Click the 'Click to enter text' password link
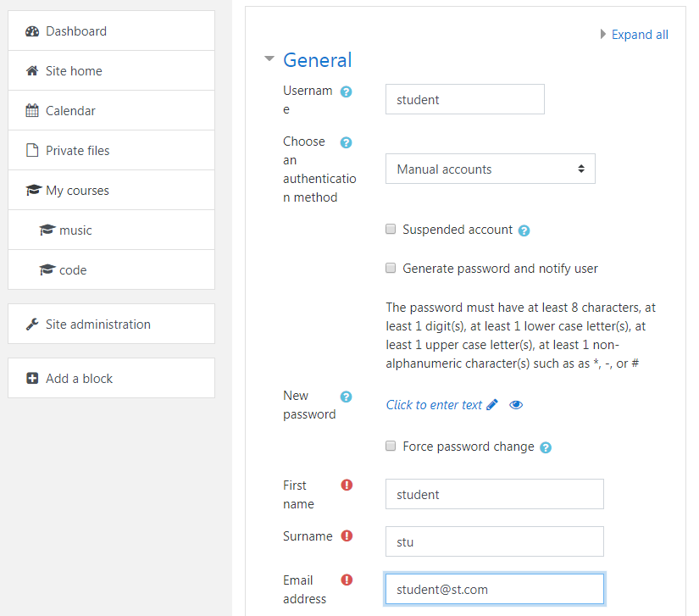The height and width of the screenshot is (616, 699). [435, 404]
